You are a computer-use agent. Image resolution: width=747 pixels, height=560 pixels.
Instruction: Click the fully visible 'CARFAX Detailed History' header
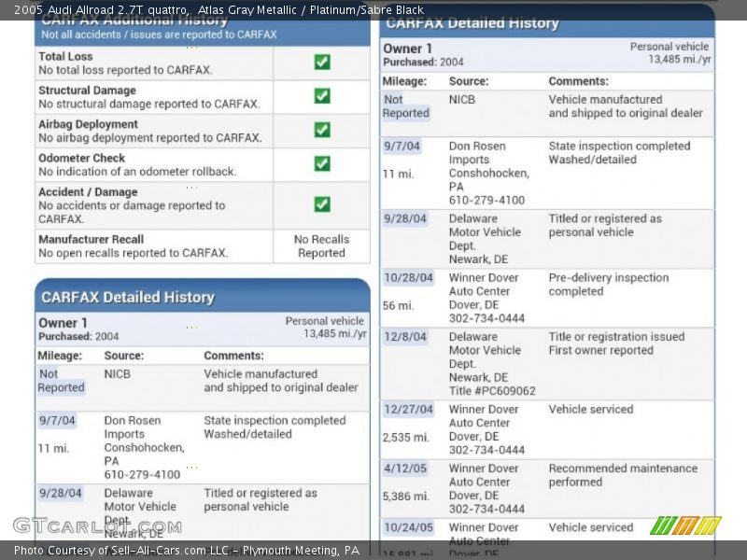pyautogui.click(x=128, y=297)
